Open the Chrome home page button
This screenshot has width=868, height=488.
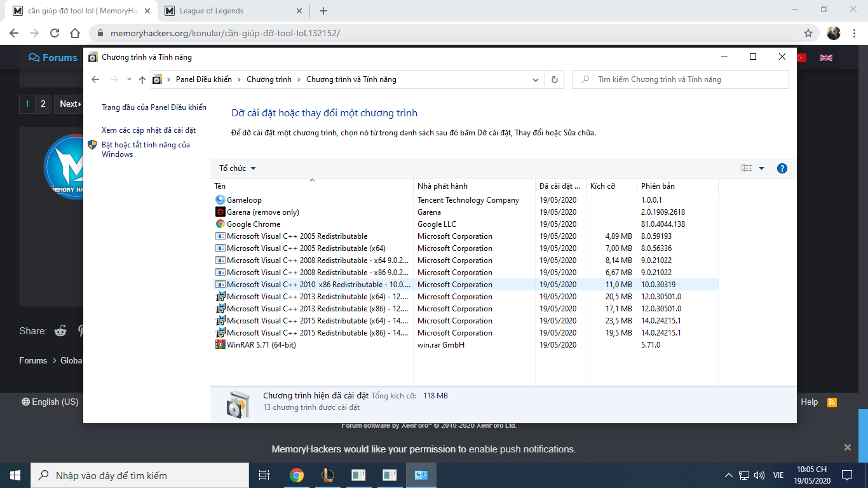75,33
